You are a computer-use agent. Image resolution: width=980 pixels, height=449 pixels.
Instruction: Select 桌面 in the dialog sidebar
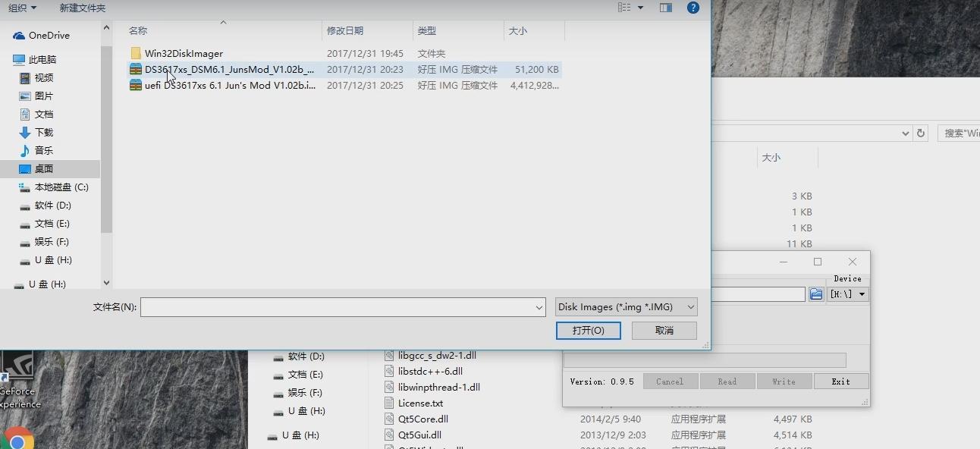[44, 168]
